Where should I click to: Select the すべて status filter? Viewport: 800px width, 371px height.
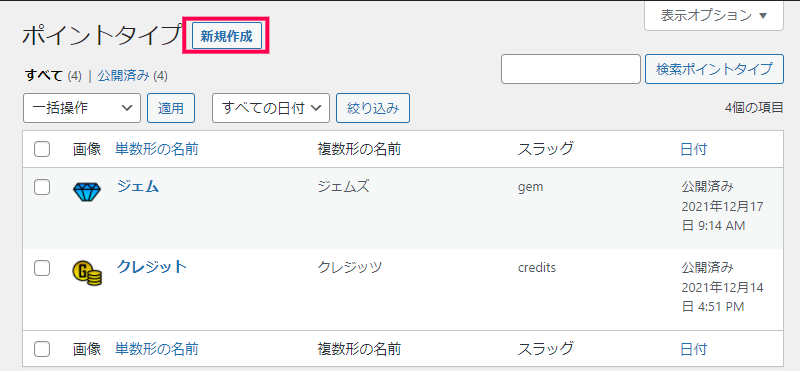point(44,76)
